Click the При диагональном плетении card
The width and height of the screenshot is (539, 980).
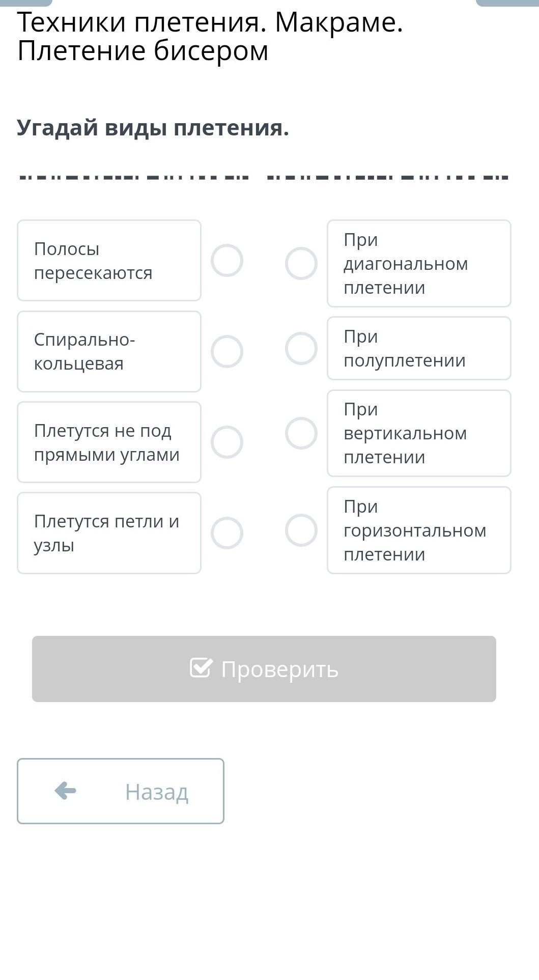[419, 264]
